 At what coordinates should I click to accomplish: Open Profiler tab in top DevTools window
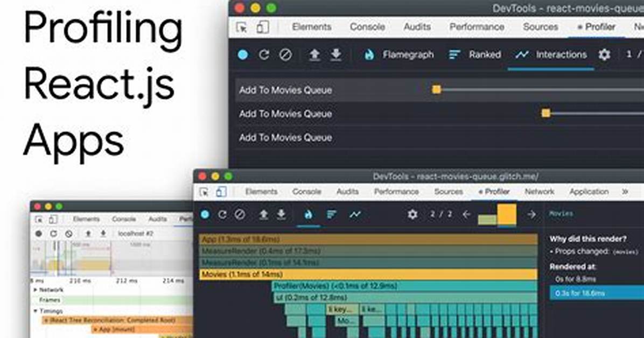click(x=597, y=27)
